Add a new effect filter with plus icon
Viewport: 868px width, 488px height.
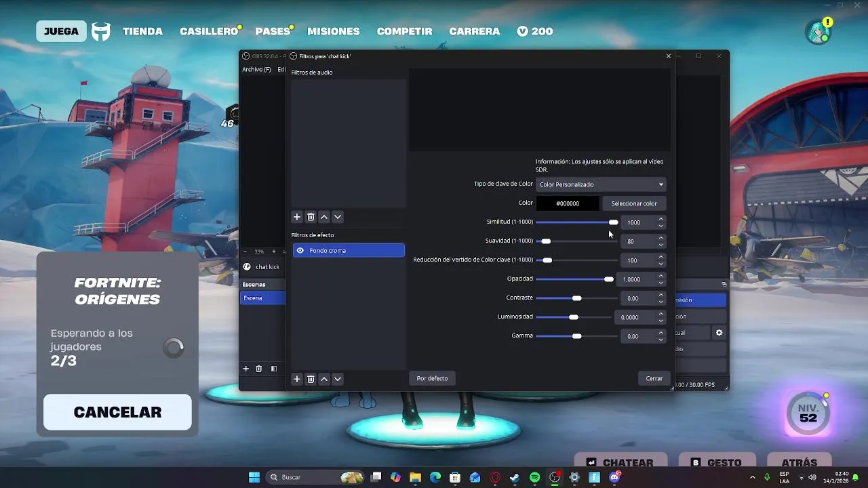point(297,379)
